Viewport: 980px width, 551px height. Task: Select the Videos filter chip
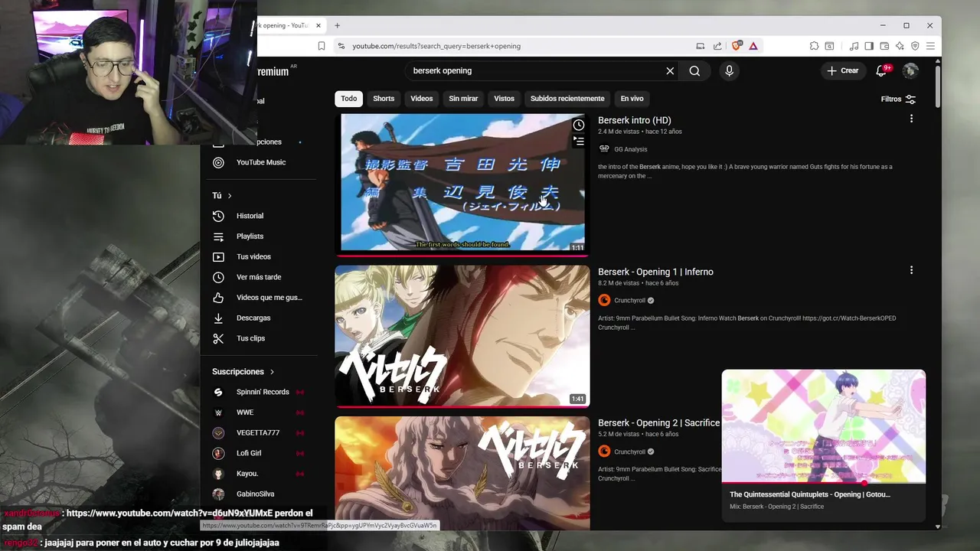[x=422, y=99]
